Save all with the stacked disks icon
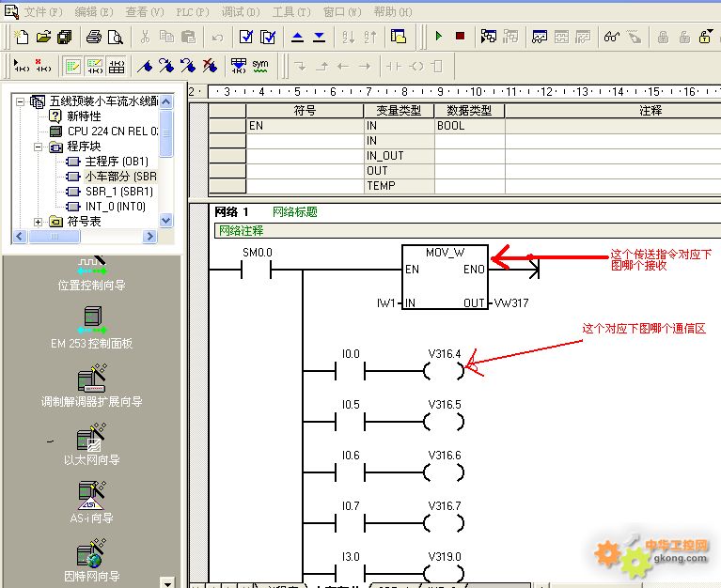This screenshot has height=588, width=721. (x=65, y=37)
